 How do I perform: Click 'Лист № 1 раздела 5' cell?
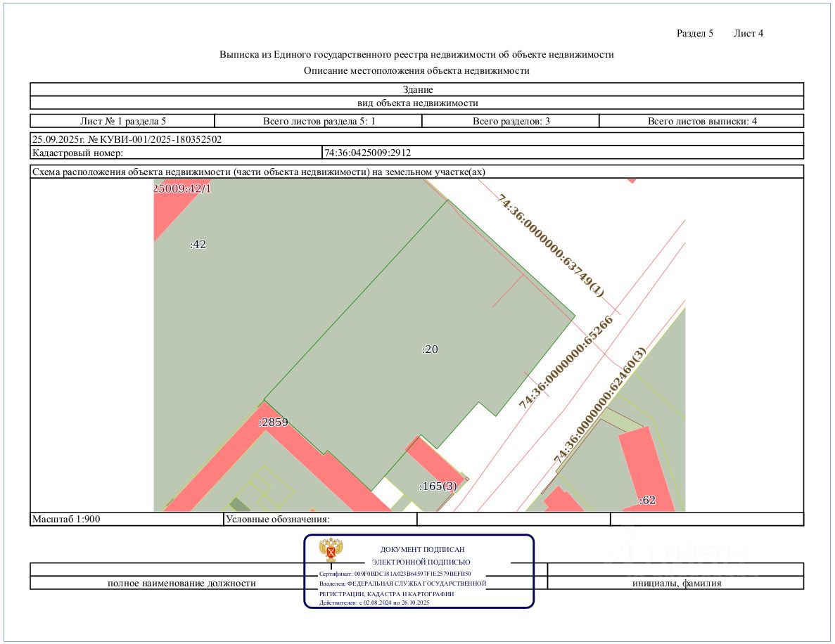[122, 121]
